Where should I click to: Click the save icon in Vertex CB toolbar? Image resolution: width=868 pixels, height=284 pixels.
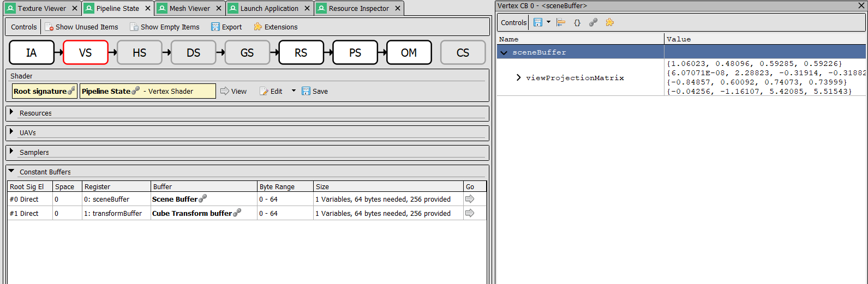pyautogui.click(x=538, y=22)
